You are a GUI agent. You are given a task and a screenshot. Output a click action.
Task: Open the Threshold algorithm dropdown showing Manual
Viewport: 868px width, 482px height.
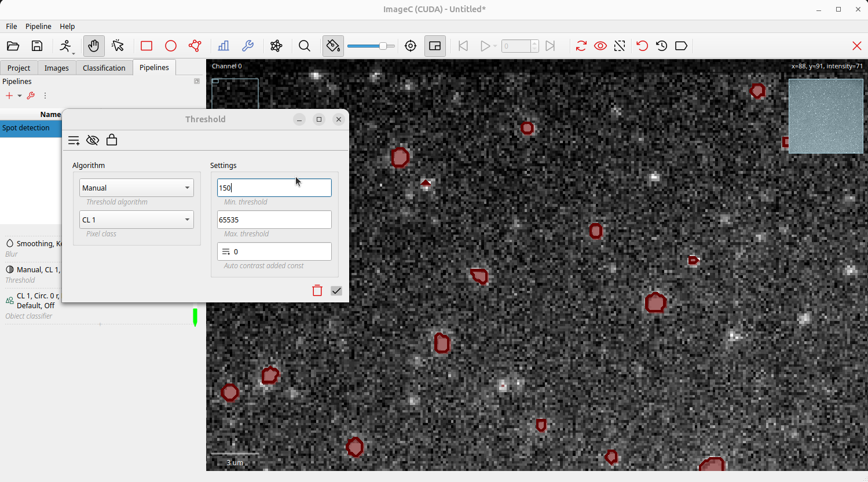(x=137, y=188)
